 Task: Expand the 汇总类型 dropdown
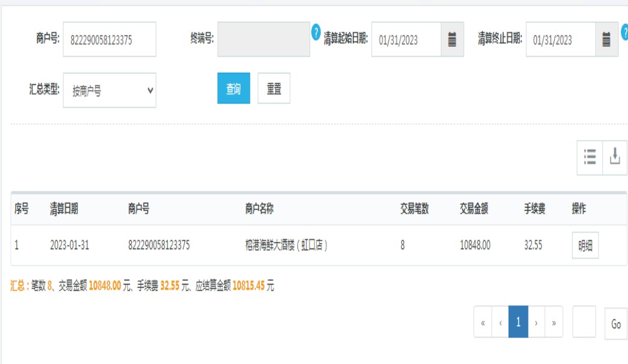click(110, 90)
